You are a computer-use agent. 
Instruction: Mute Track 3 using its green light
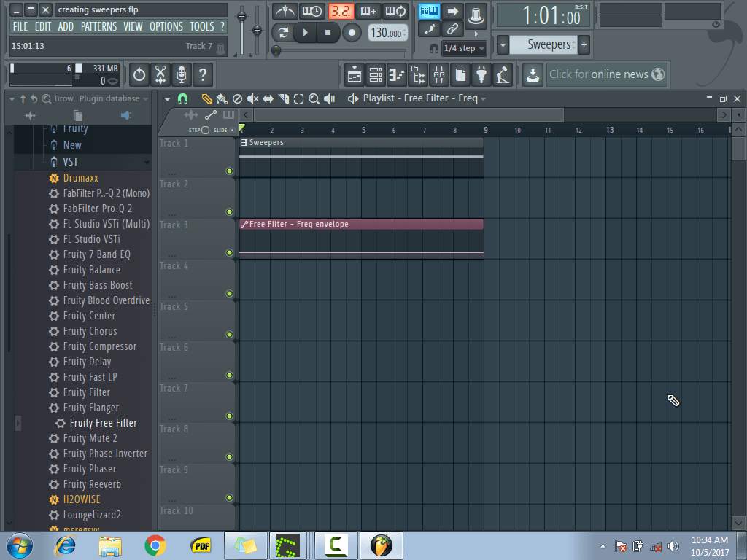point(229,252)
